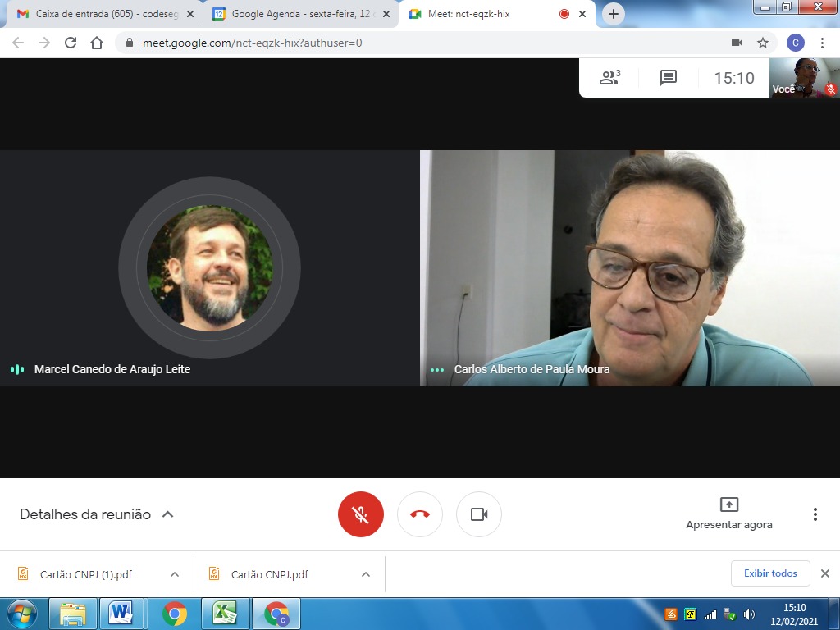Open Cartão CNPJ.pdf download

[x=269, y=574]
